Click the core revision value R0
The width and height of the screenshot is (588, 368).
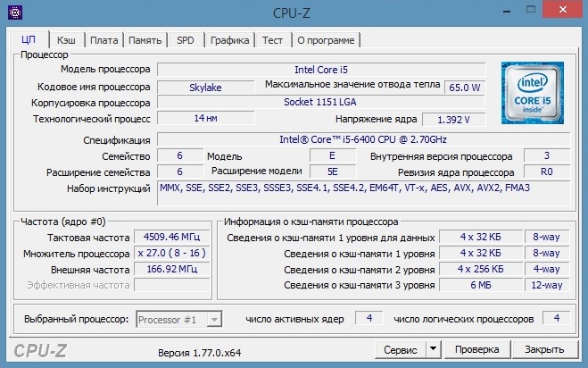(547, 171)
